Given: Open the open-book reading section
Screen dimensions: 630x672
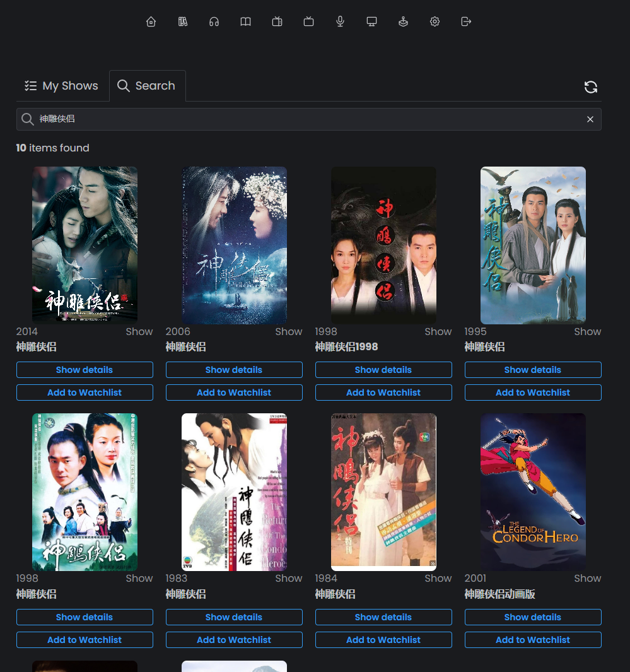Looking at the screenshot, I should tap(245, 21).
